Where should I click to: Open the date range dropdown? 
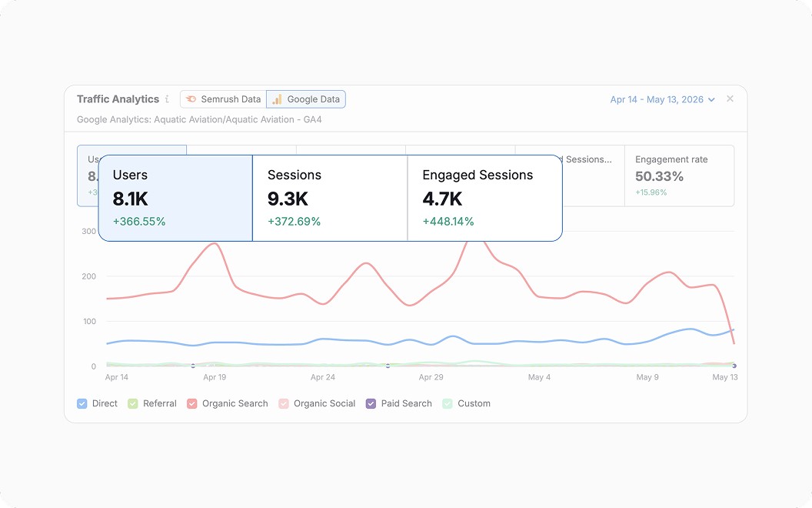coord(662,99)
